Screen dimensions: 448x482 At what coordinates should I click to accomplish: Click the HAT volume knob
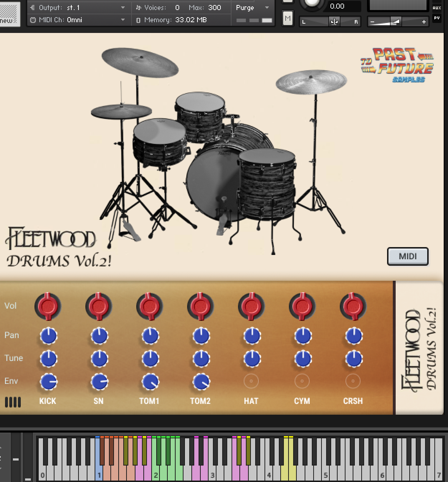click(x=251, y=307)
